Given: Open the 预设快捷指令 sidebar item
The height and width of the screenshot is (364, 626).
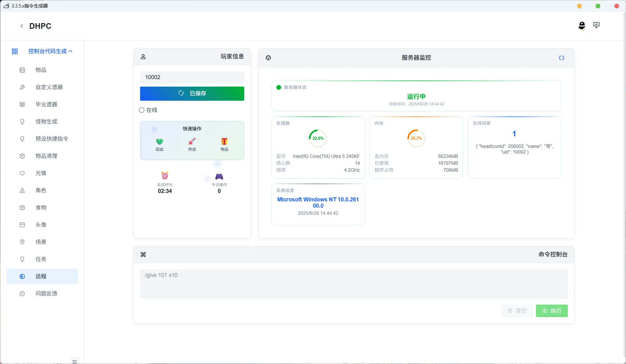Looking at the screenshot, I should tap(42, 139).
